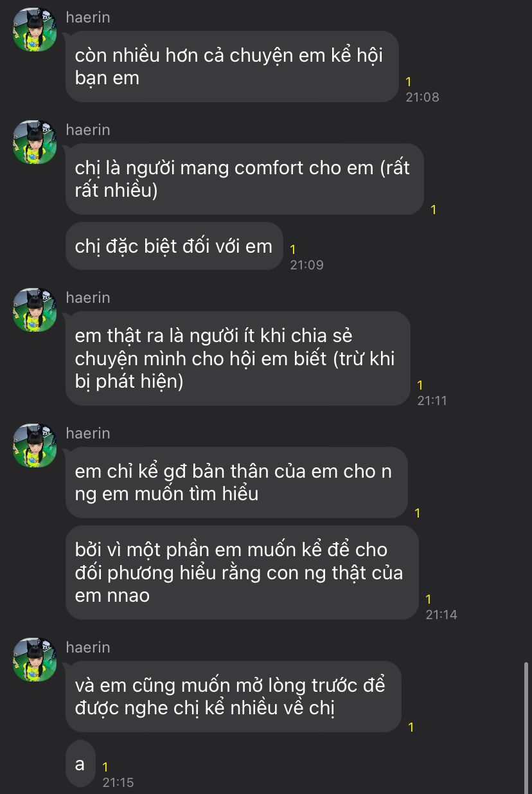
Task: Tap haerin's avatar beside the last message group
Action: pos(35,660)
